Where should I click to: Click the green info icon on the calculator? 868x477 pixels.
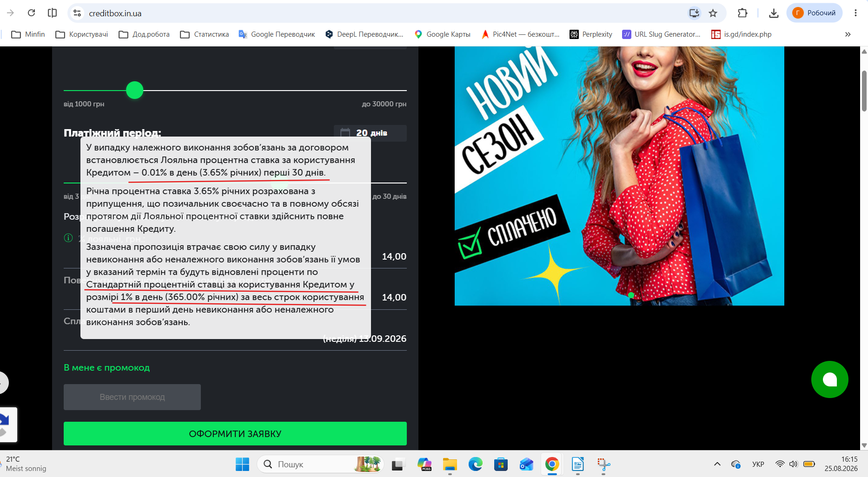(x=68, y=238)
